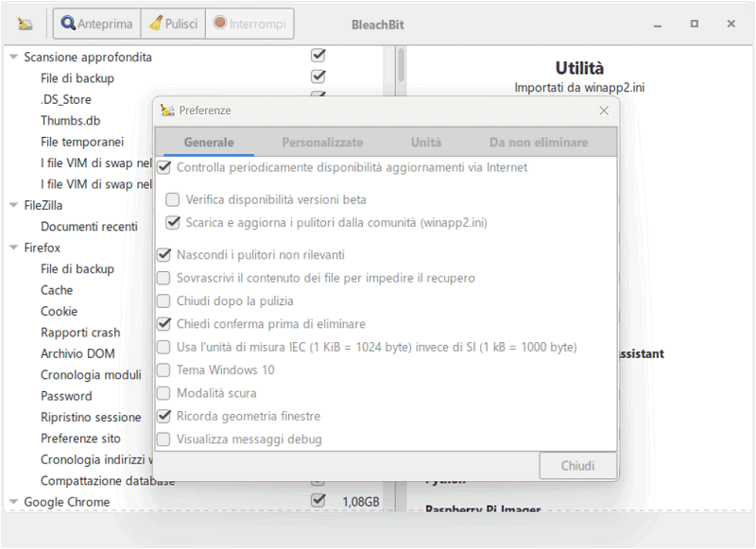Image resolution: width=756 pixels, height=549 pixels.
Task: Click the 1,08GB size value
Action: coord(361,502)
